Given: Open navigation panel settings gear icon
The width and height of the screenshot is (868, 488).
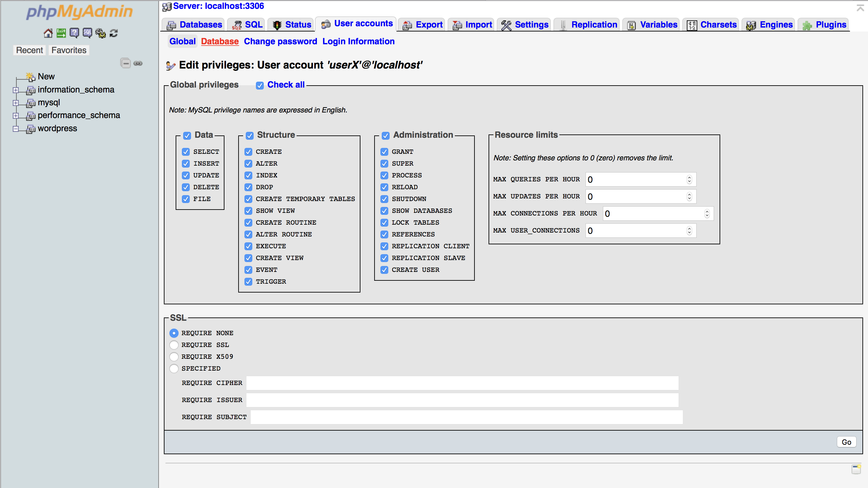Looking at the screenshot, I should [x=100, y=33].
